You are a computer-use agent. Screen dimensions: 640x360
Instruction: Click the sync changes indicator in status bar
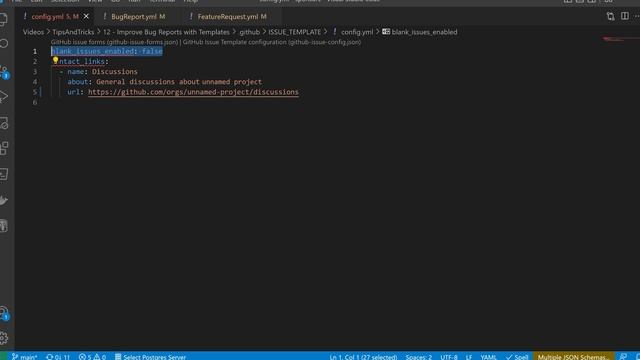[x=58, y=357]
